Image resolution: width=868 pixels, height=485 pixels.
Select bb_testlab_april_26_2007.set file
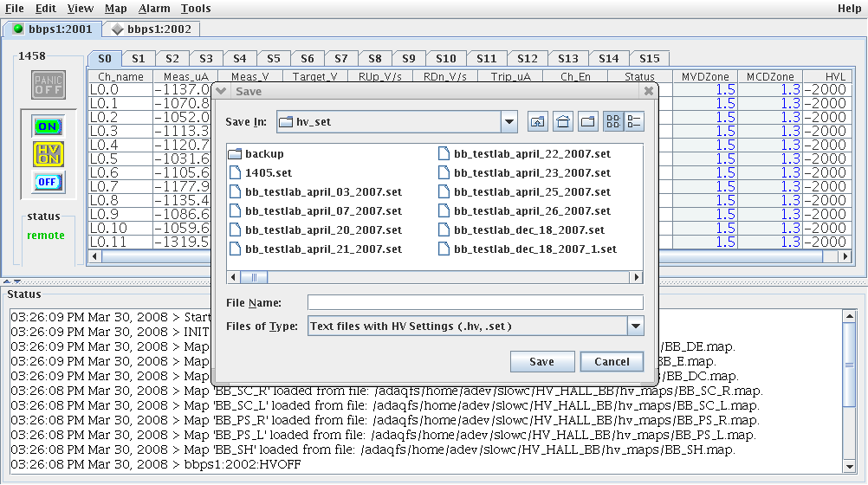point(524,211)
